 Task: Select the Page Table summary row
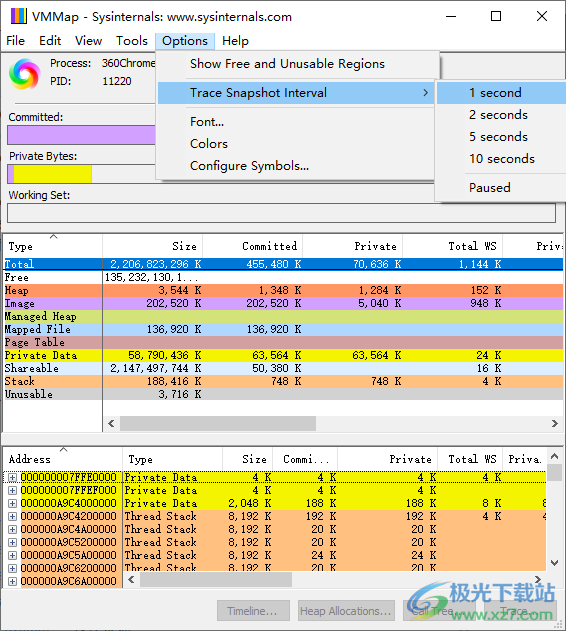tap(283, 342)
